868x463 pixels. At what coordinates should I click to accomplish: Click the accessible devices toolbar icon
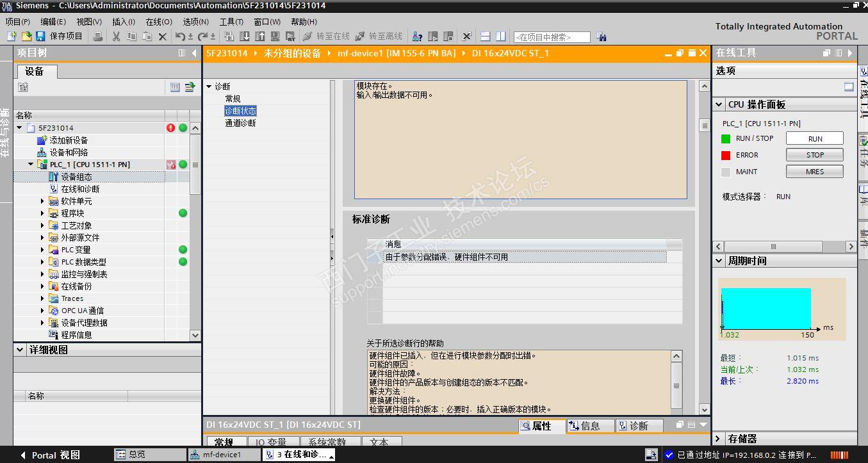pos(417,37)
